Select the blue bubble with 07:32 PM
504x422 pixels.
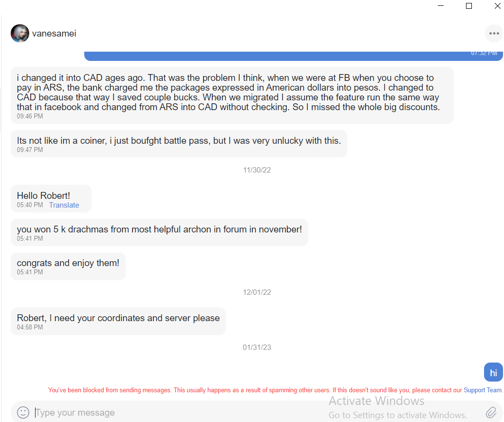tap(294, 56)
